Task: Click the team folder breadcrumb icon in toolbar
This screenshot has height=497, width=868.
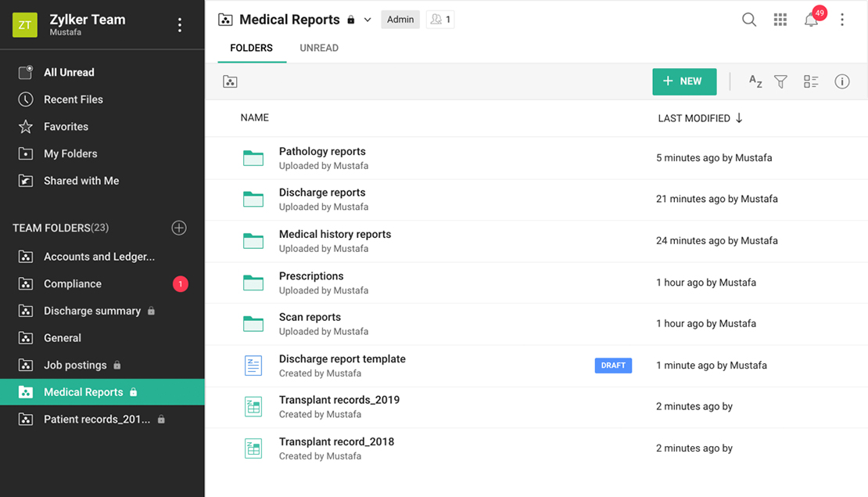Action: [230, 81]
